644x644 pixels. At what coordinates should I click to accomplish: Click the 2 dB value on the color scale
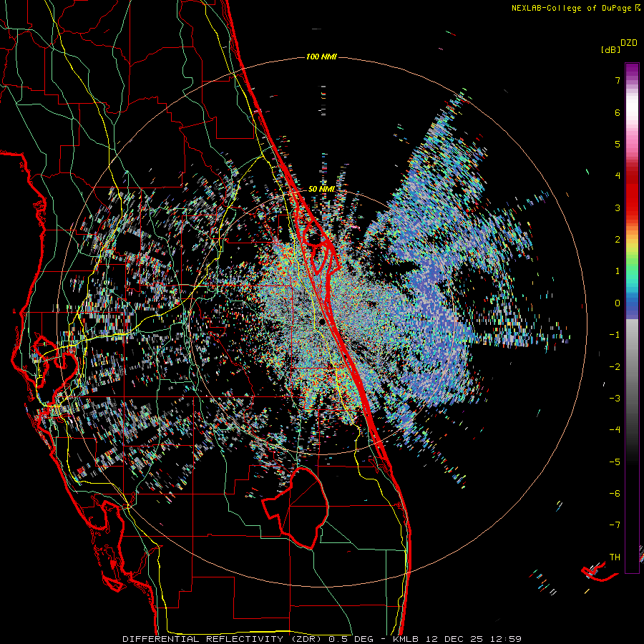coord(618,239)
